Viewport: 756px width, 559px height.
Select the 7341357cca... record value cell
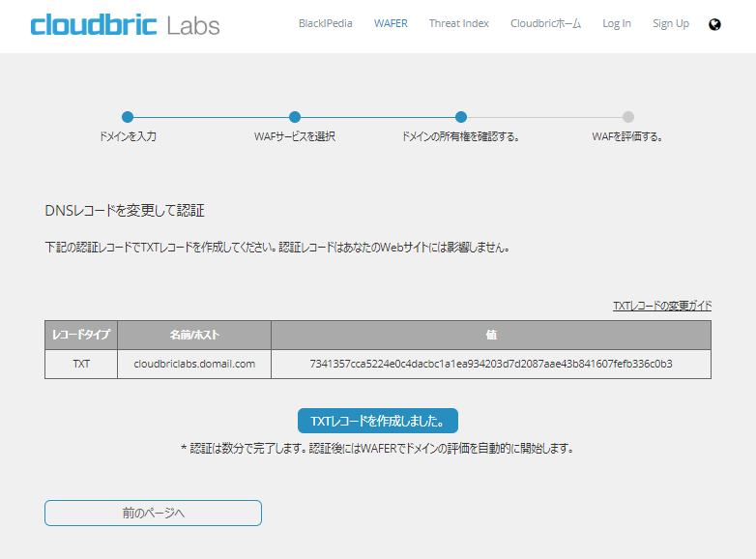point(491,365)
